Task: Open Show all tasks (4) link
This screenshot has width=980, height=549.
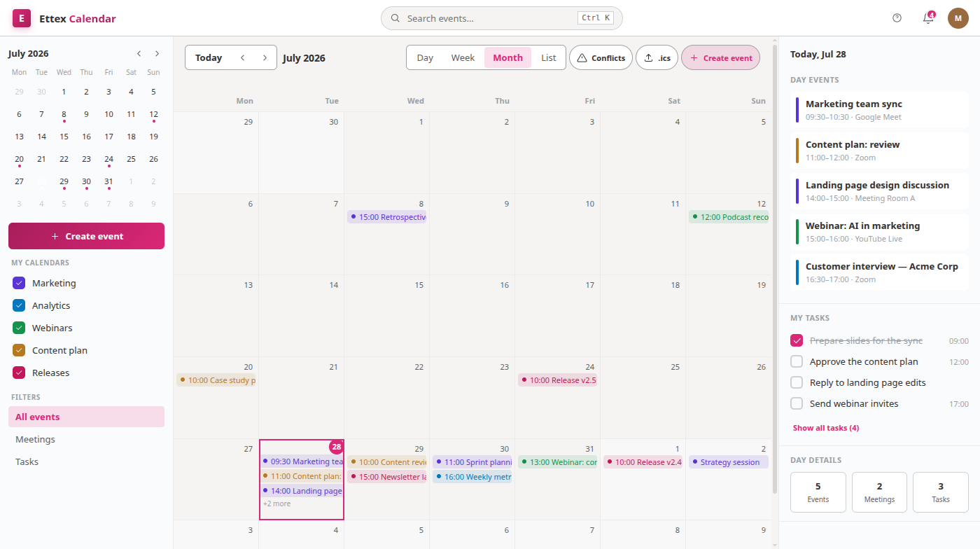Action: (826, 428)
